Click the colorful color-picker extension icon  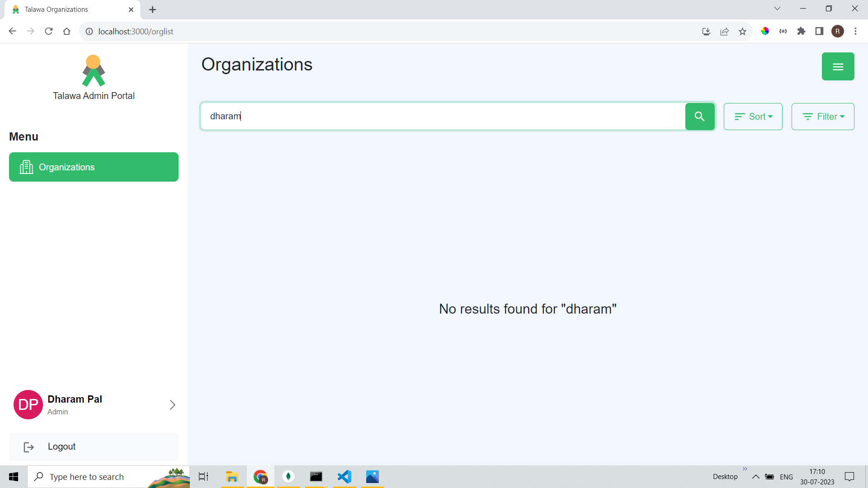pyautogui.click(x=765, y=31)
